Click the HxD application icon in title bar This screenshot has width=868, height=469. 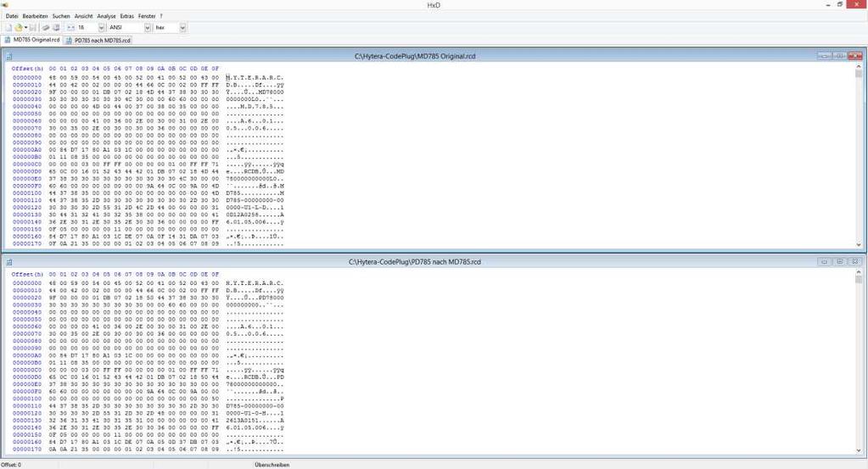5,5
